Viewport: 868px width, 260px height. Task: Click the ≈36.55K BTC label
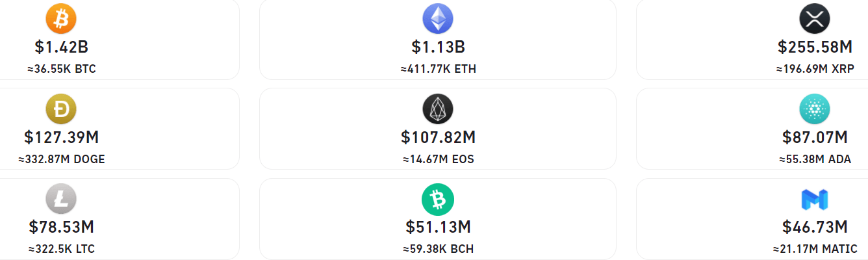[x=62, y=69]
